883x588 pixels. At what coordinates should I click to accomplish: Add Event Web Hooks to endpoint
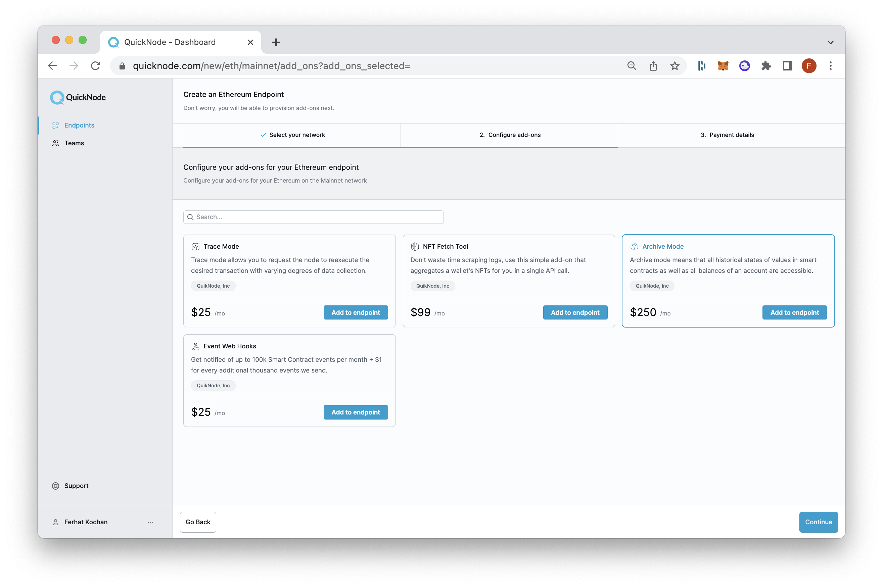click(356, 412)
